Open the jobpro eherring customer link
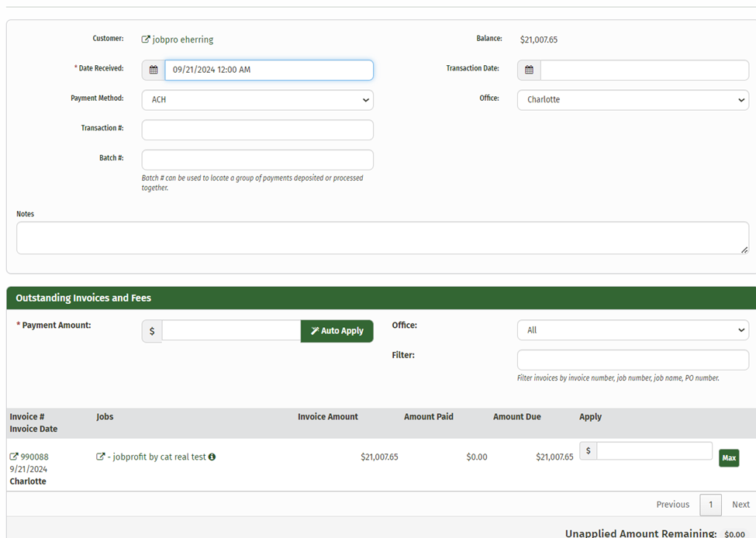This screenshot has height=538, width=756. 183,40
